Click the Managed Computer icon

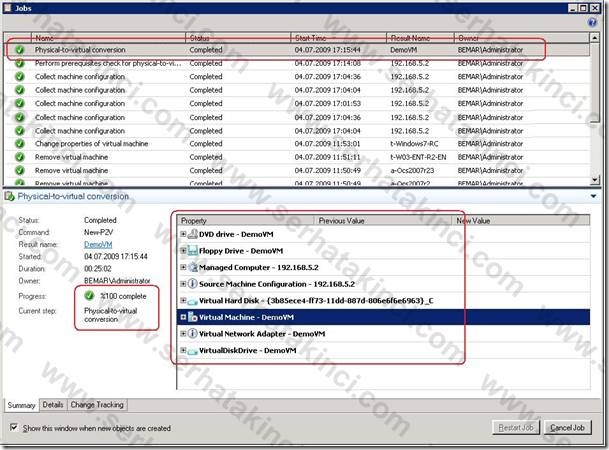pyautogui.click(x=193, y=268)
